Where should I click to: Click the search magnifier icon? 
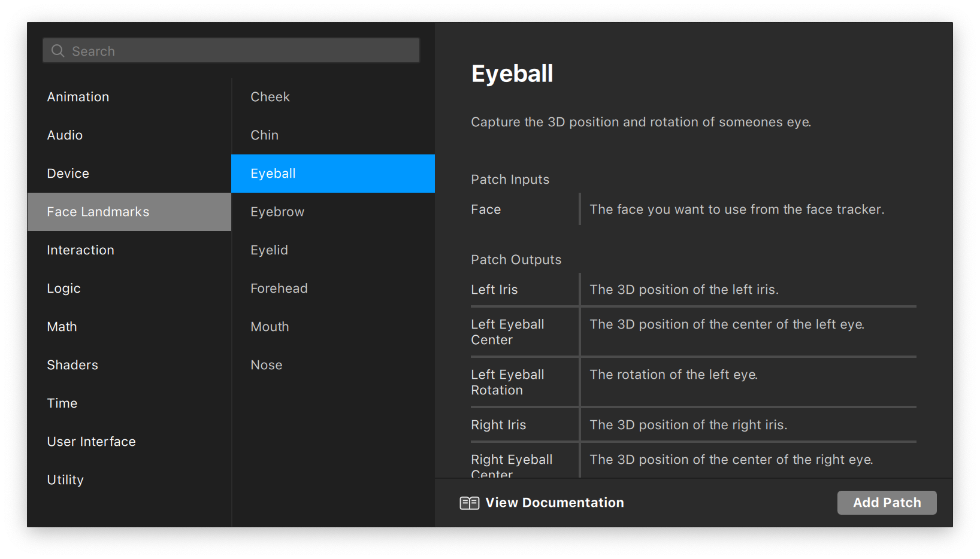pos(58,51)
